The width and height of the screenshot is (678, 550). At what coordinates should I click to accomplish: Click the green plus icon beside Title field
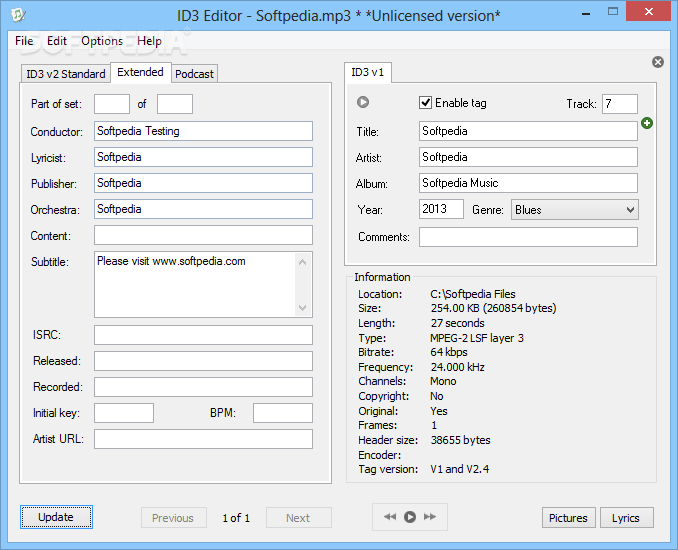point(647,123)
